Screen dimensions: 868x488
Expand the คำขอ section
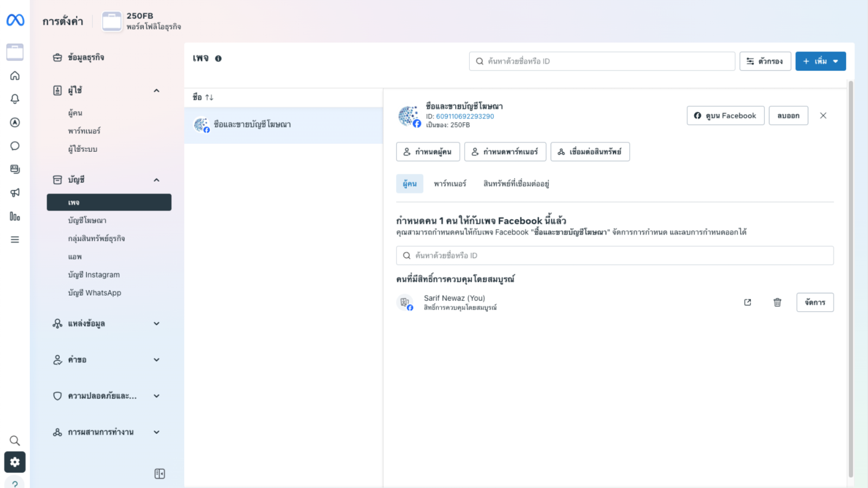coord(156,360)
